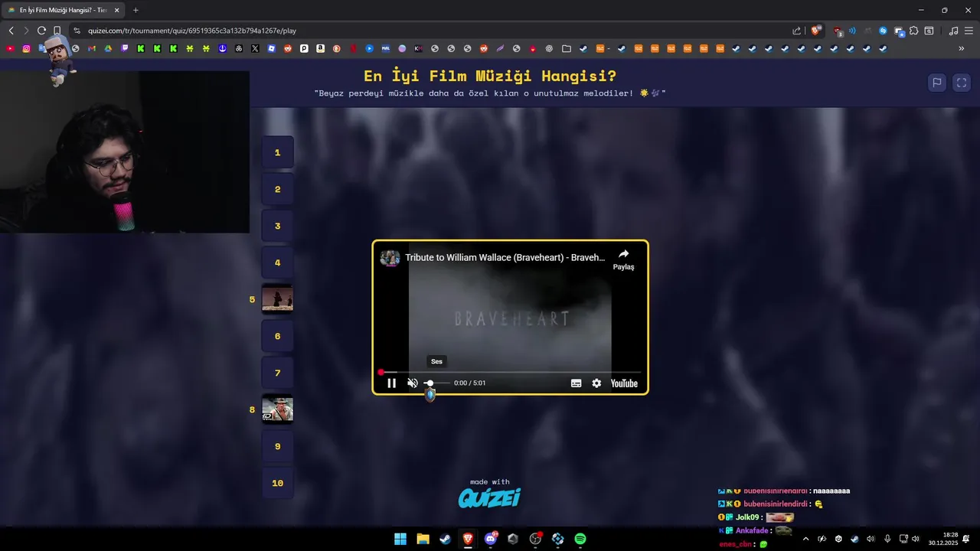Open the Gmail bookmark
The image size is (980, 551).
(x=92, y=48)
